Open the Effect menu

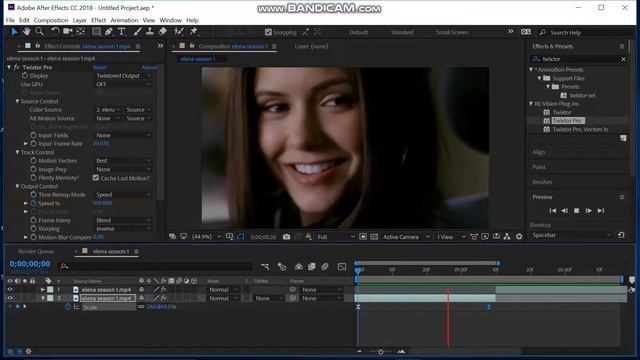[98, 20]
